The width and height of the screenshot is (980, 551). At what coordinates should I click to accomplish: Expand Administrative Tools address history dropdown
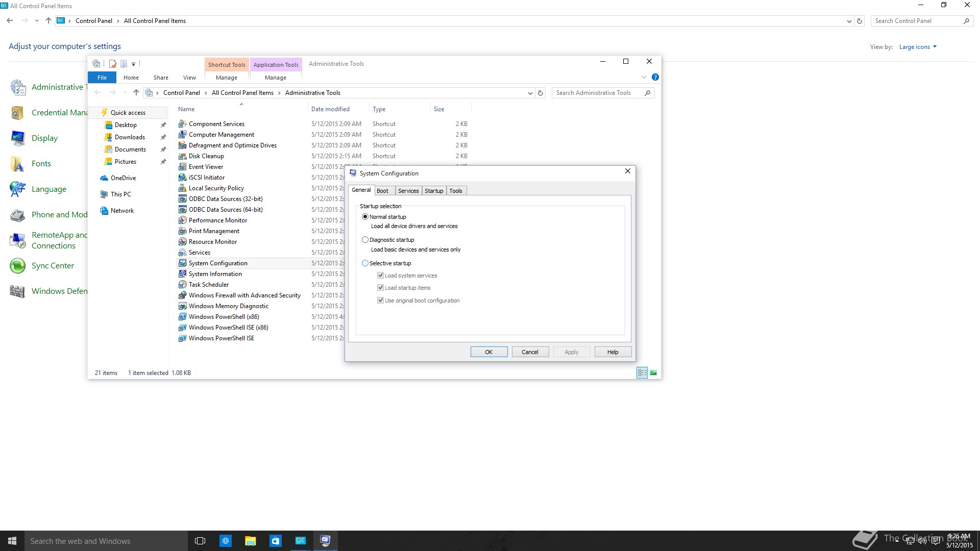pyautogui.click(x=530, y=93)
